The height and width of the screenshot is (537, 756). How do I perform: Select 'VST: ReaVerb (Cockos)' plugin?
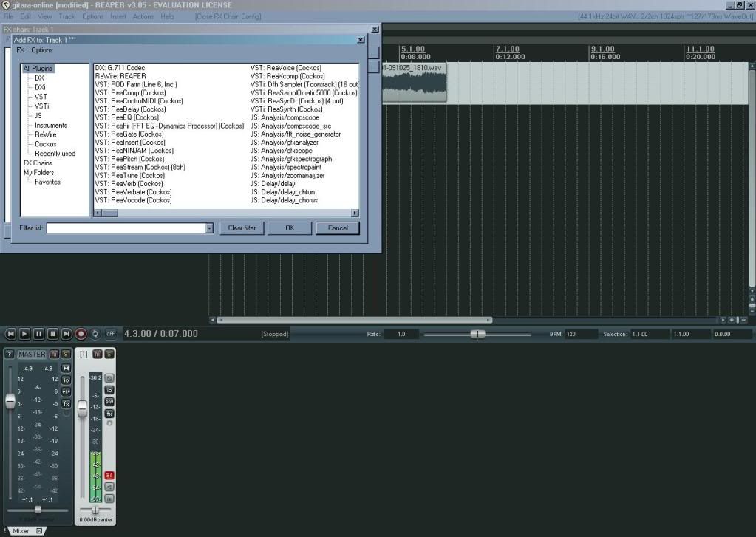pos(129,184)
